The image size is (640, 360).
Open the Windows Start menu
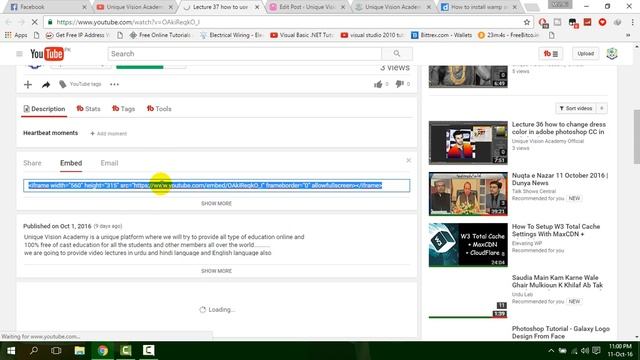coord(11,351)
